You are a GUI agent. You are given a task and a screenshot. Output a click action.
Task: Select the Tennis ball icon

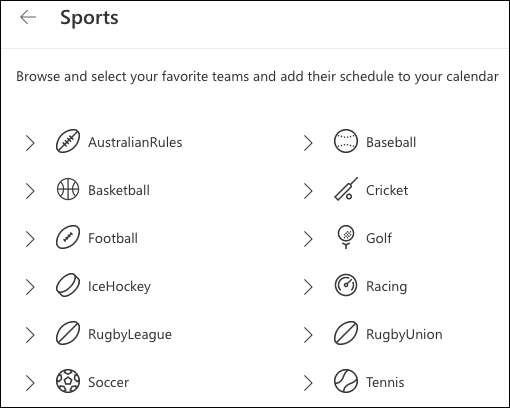click(x=346, y=381)
